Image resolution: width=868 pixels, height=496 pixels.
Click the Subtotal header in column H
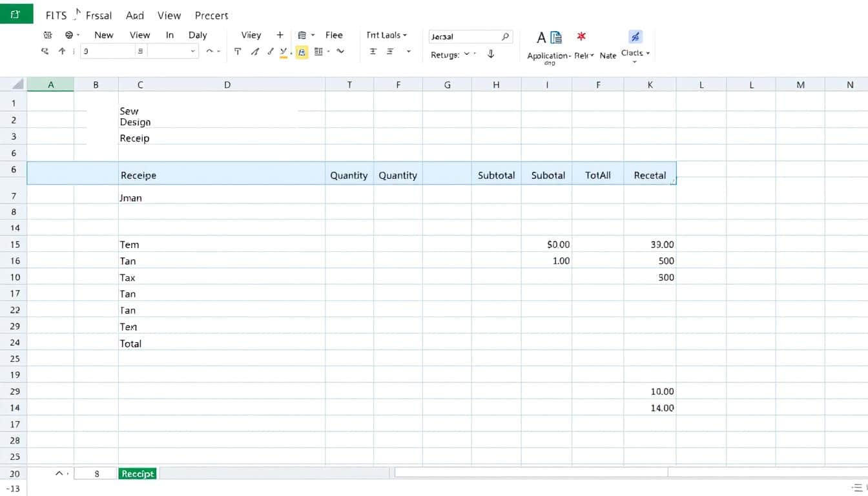point(496,175)
